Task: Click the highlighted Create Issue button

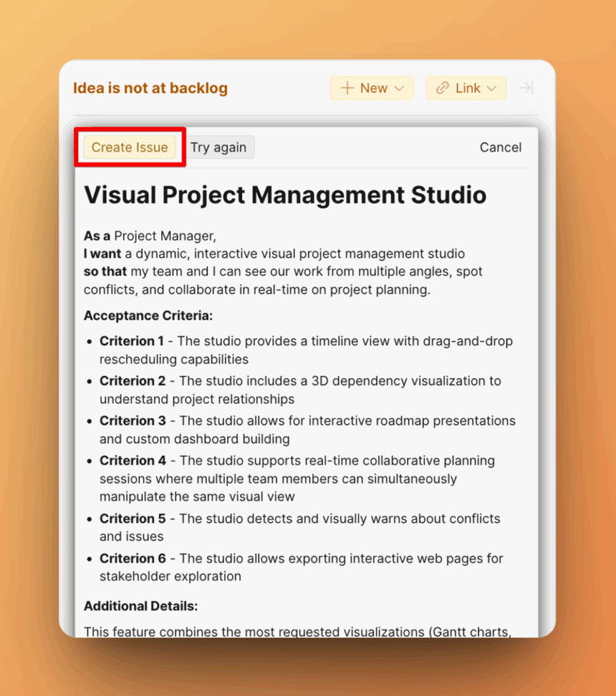Action: [x=129, y=147]
